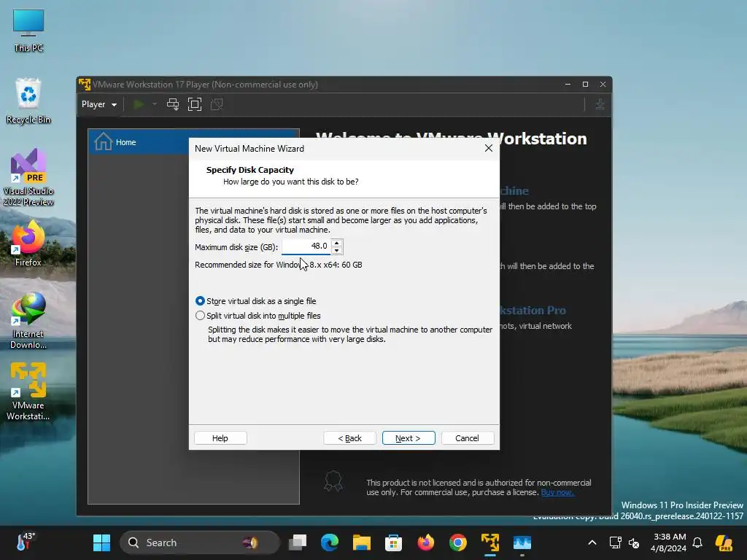Click Send Ctrl+Alt+Del toolbar icon
The image size is (747, 560).
(173, 104)
